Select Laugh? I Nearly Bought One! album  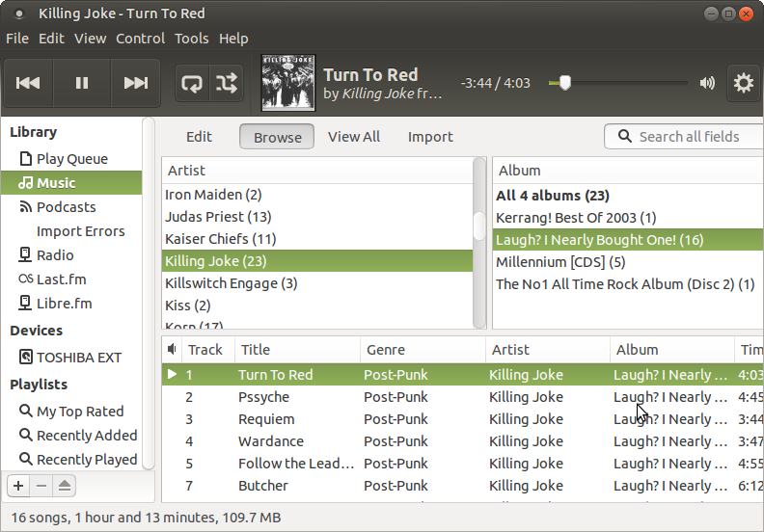pos(628,240)
